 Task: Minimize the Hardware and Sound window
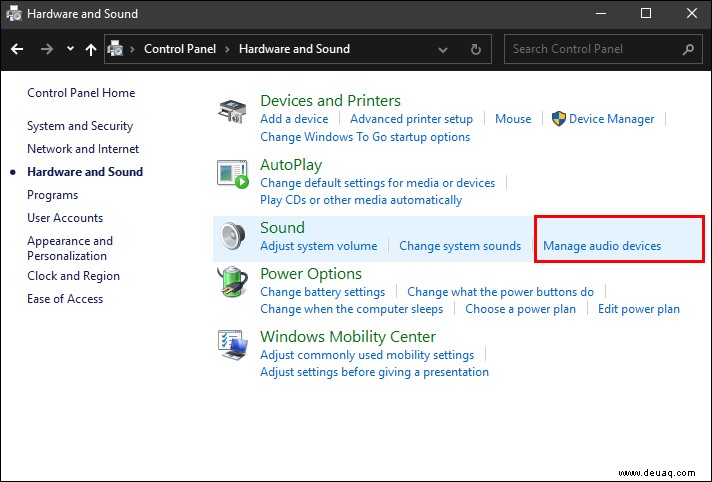click(601, 14)
